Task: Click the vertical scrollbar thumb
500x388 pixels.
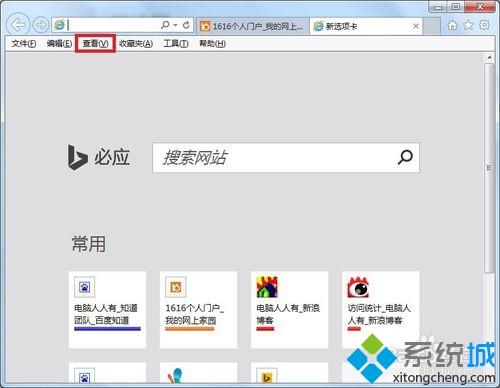Action: coord(489,168)
